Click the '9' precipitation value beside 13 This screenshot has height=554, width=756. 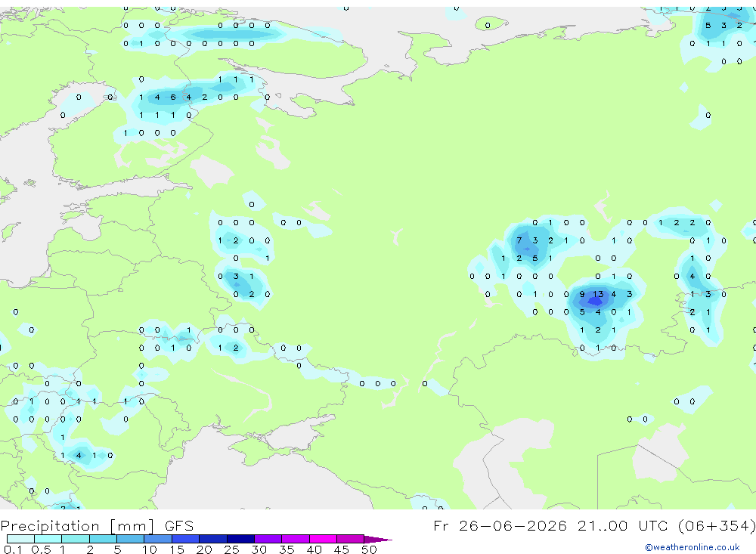582,294
